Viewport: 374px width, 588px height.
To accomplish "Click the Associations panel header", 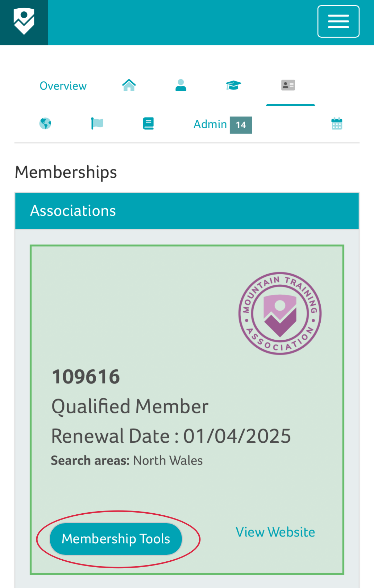I will (187, 211).
